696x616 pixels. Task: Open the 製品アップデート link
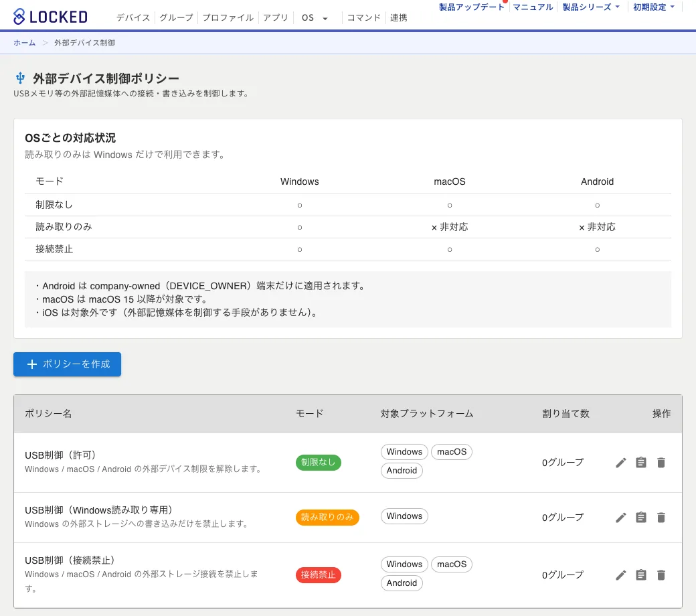[x=471, y=7]
